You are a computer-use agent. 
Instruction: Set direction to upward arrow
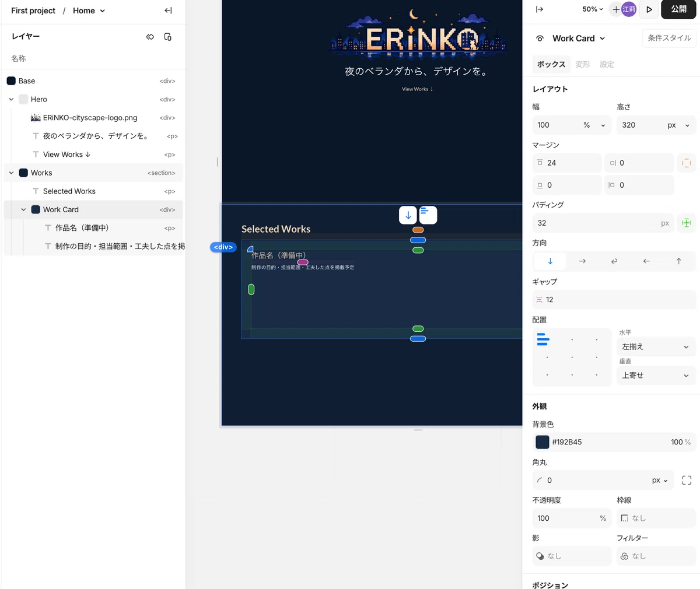[x=678, y=261]
